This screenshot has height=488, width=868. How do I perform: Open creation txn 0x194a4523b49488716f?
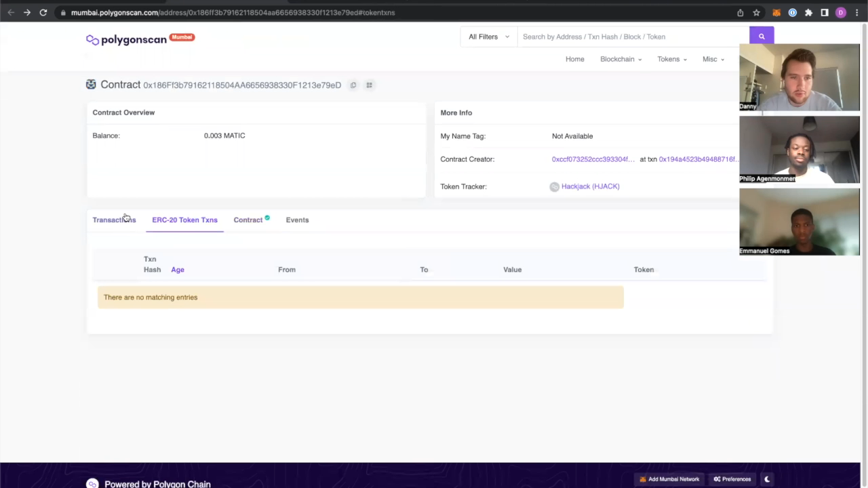pyautogui.click(x=698, y=159)
